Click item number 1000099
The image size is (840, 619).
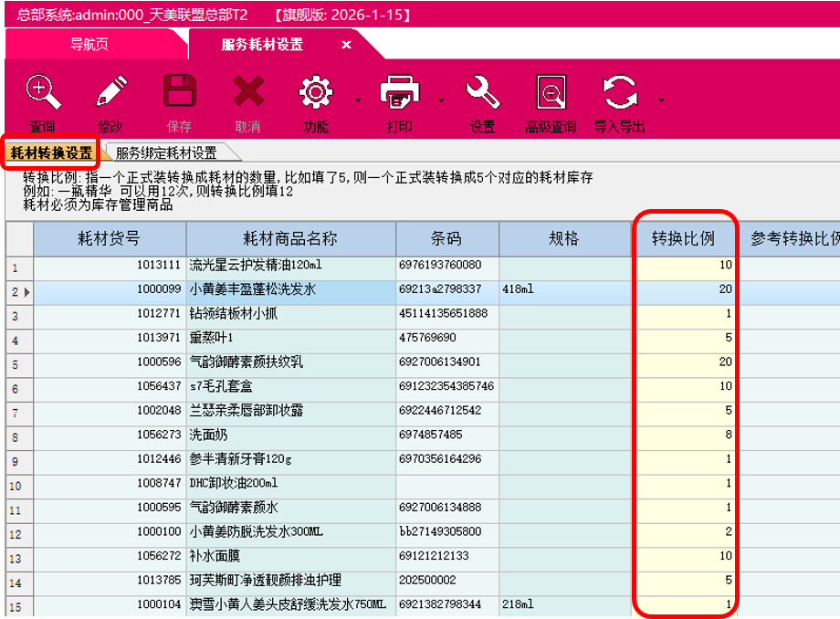(159, 289)
